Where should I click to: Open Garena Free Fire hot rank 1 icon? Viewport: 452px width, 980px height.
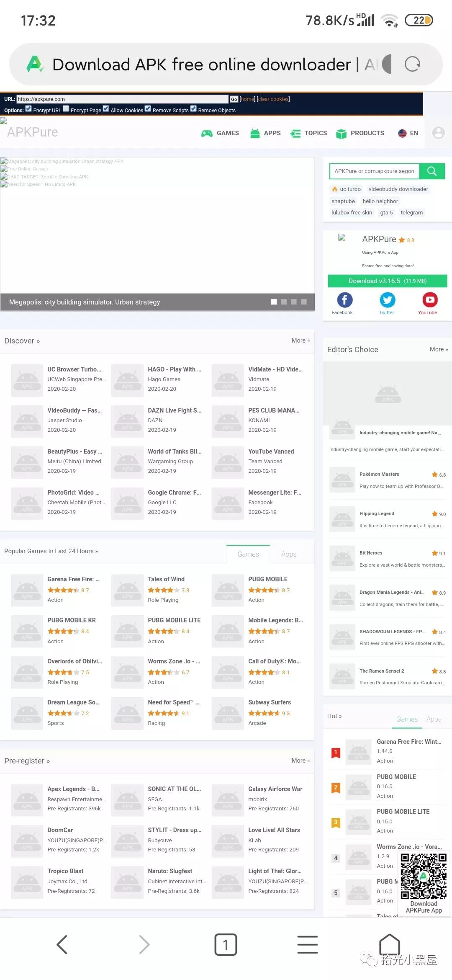pos(359,752)
